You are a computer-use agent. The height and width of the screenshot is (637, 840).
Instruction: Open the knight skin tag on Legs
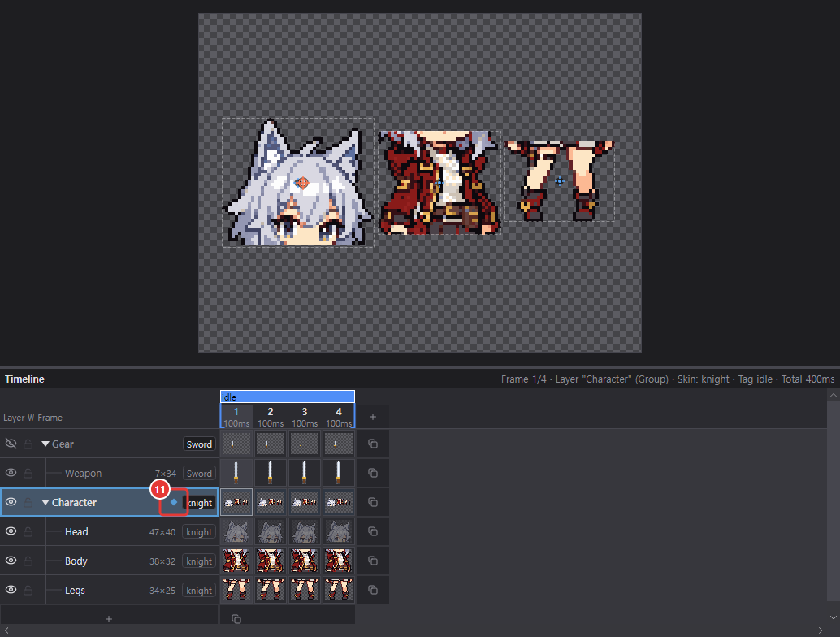[199, 590]
